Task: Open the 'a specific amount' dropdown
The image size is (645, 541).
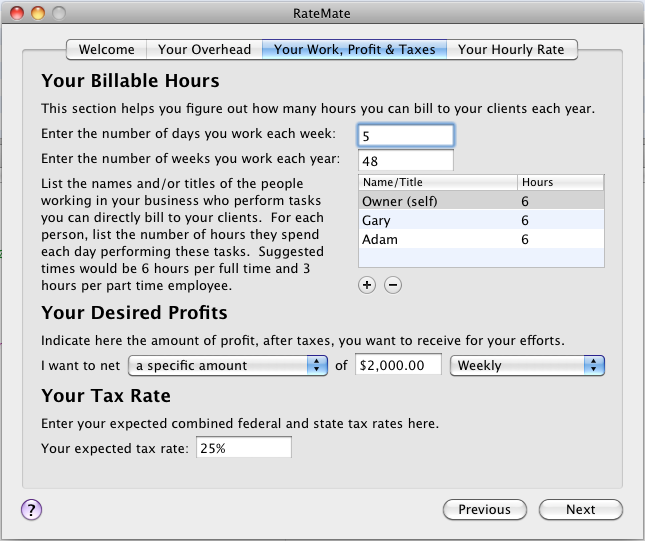Action: coord(231,365)
